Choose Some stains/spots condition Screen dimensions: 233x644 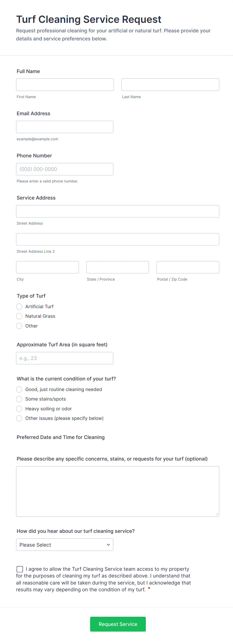[x=19, y=399]
